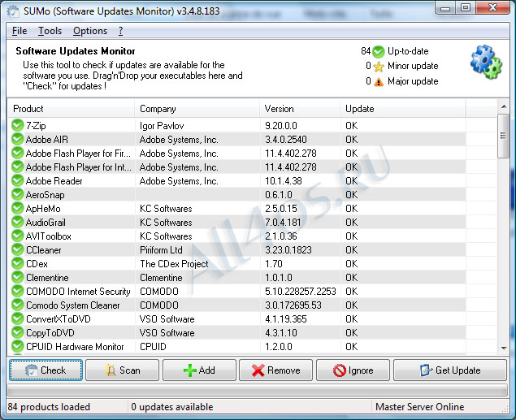Screen dimensions: 516x420
Task: Select version 4.1.19.365 cell
Action: click(300, 318)
